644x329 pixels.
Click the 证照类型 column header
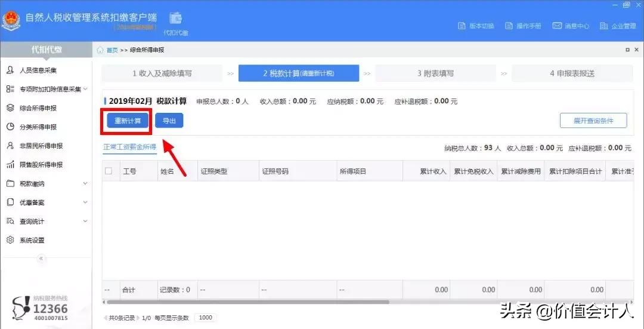[228, 171]
